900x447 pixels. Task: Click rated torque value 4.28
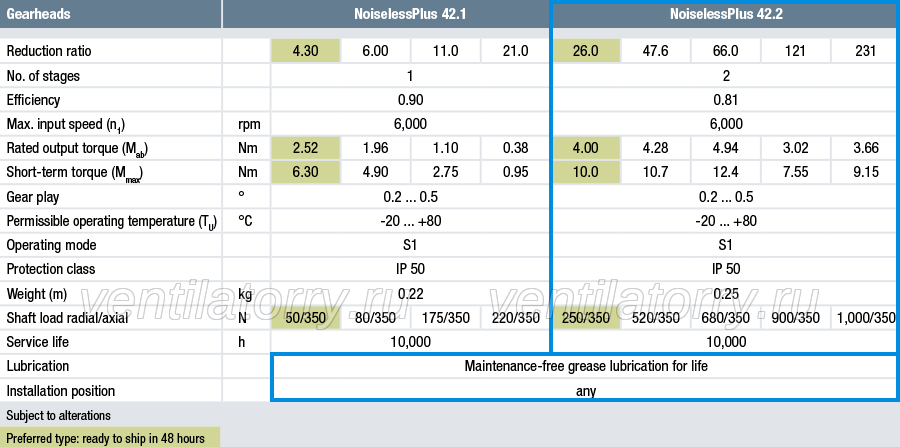pyautogui.click(x=655, y=148)
